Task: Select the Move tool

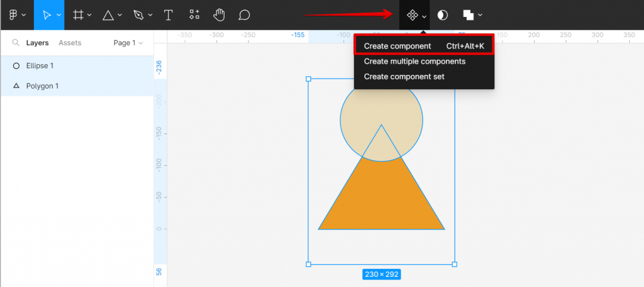Action: [46, 15]
